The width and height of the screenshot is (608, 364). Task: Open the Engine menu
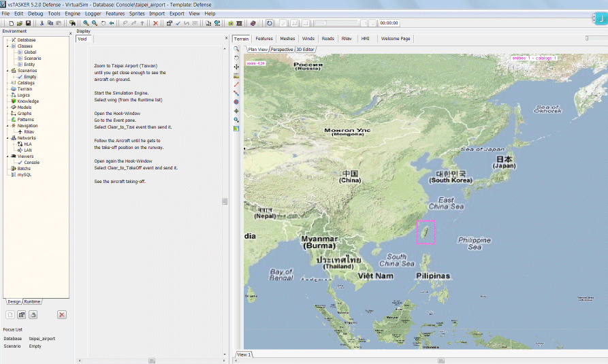(72, 14)
